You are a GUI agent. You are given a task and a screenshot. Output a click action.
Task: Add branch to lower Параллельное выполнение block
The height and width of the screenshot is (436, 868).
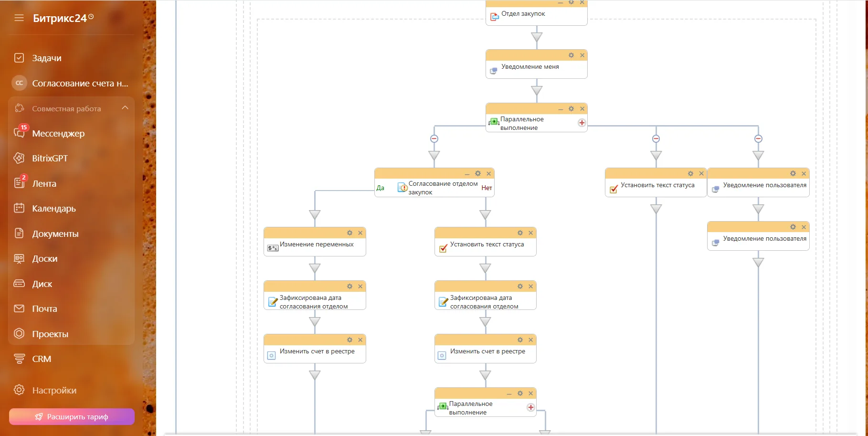[530, 407]
